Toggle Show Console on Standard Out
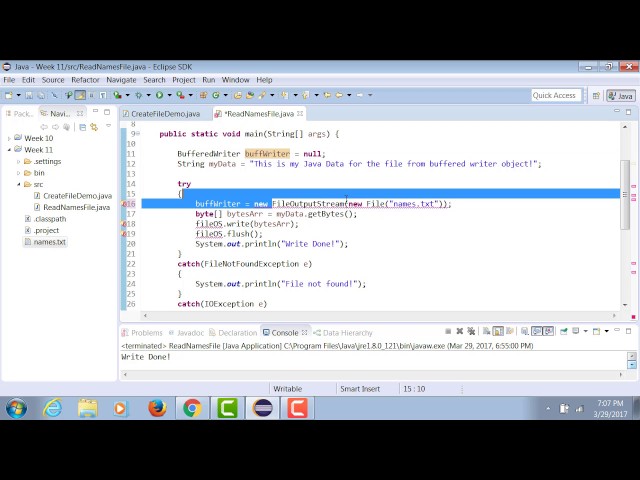The height and width of the screenshot is (480, 640). click(x=537, y=331)
